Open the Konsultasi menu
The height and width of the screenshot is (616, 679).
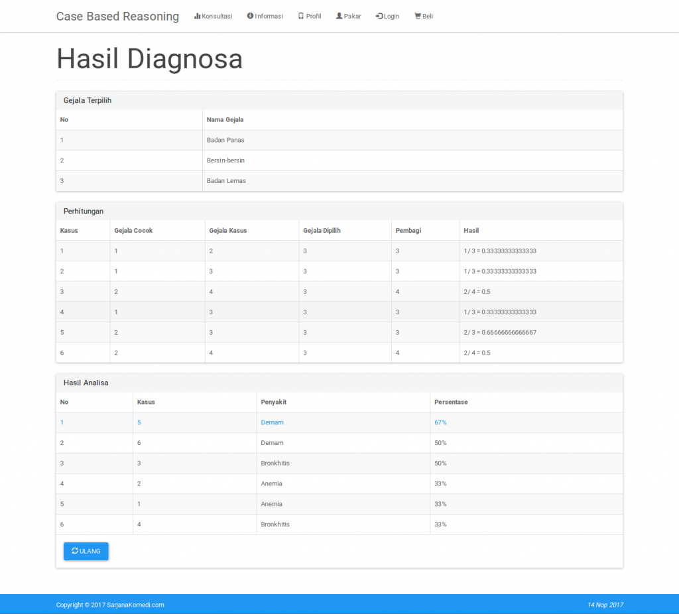click(x=213, y=16)
